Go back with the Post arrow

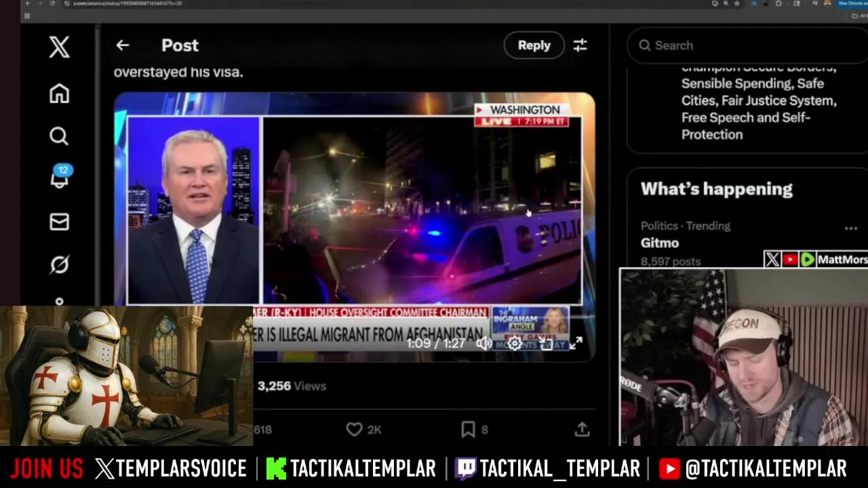122,45
